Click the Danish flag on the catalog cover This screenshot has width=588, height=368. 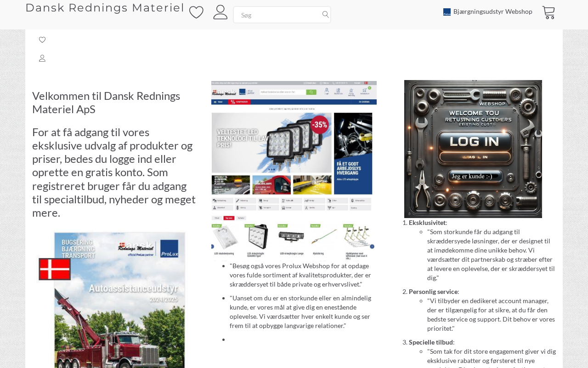pyautogui.click(x=55, y=269)
